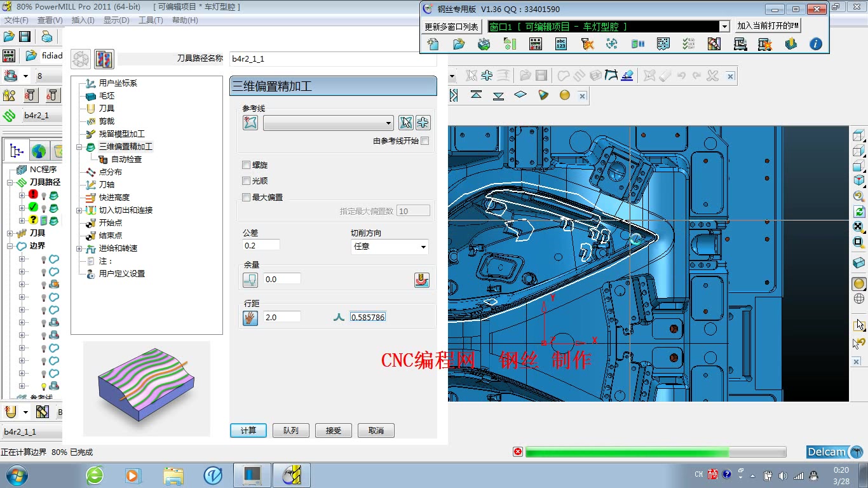The width and height of the screenshot is (868, 488).
Task: Click the hand stepover icon beside 行距
Action: [250, 317]
